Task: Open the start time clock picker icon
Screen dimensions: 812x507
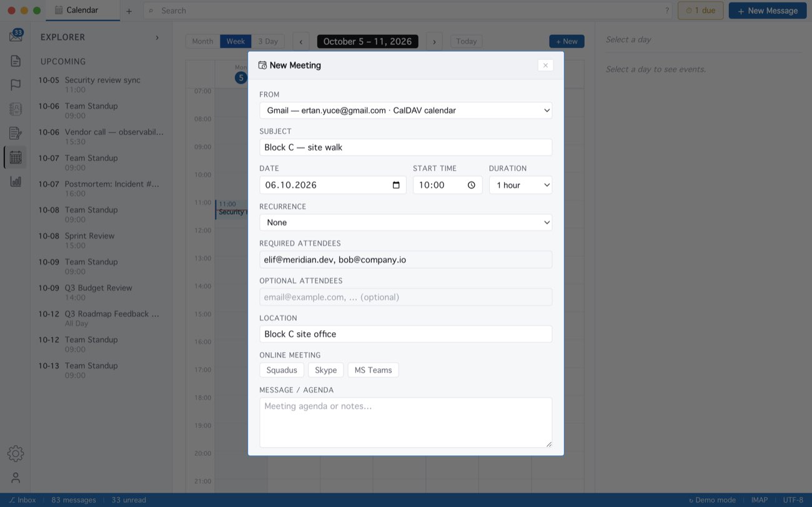Action: 472,185
